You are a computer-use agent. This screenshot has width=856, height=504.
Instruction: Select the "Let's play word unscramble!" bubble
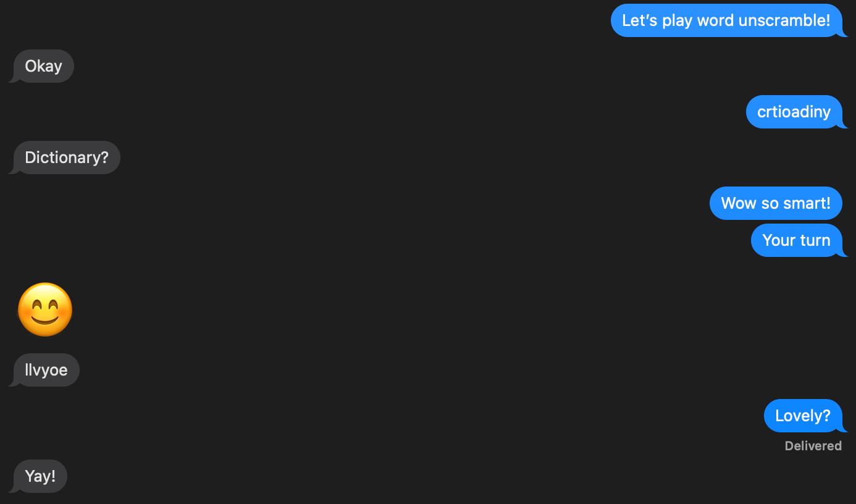coord(727,20)
